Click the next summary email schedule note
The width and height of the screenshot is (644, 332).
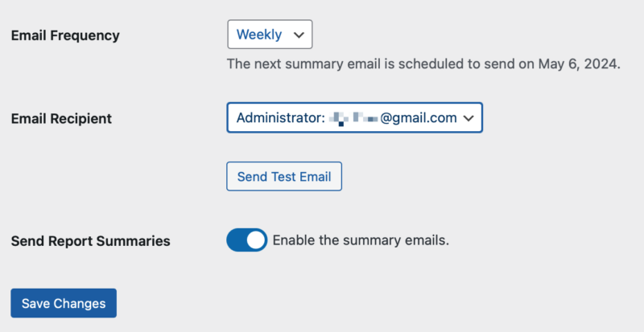(423, 64)
